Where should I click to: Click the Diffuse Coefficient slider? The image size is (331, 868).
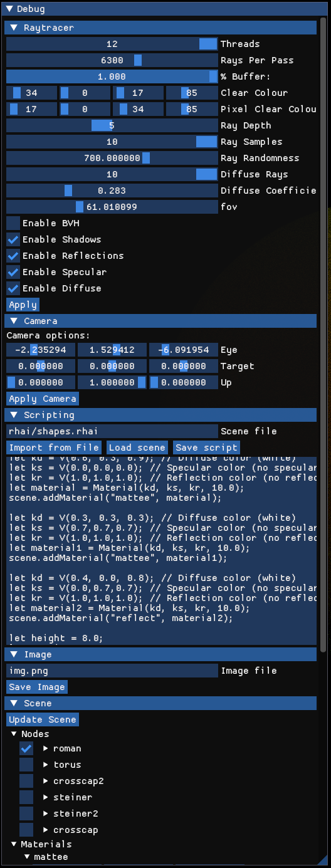pyautogui.click(x=112, y=191)
